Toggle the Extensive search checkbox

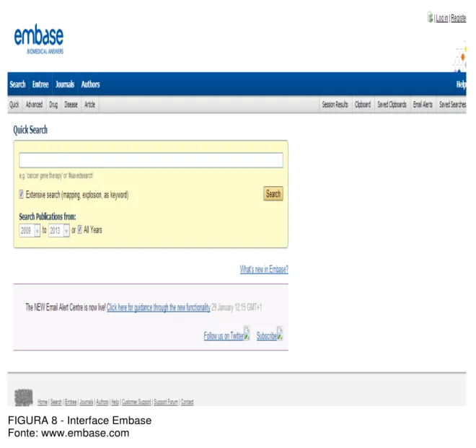[21, 194]
